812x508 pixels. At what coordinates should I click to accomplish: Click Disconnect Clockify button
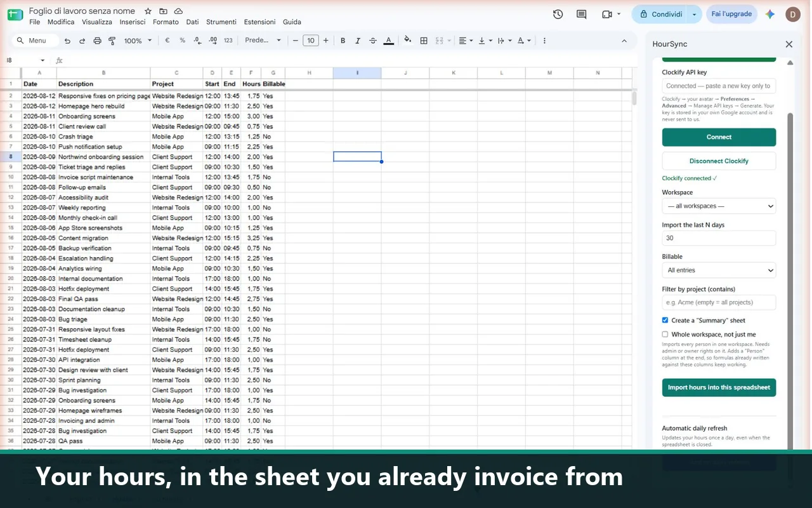point(719,161)
